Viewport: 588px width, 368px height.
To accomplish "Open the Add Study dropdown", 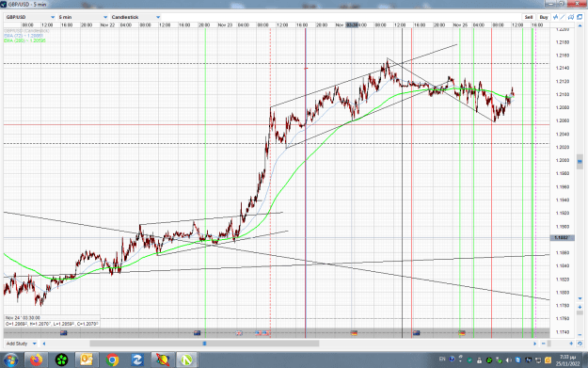I will (22, 344).
